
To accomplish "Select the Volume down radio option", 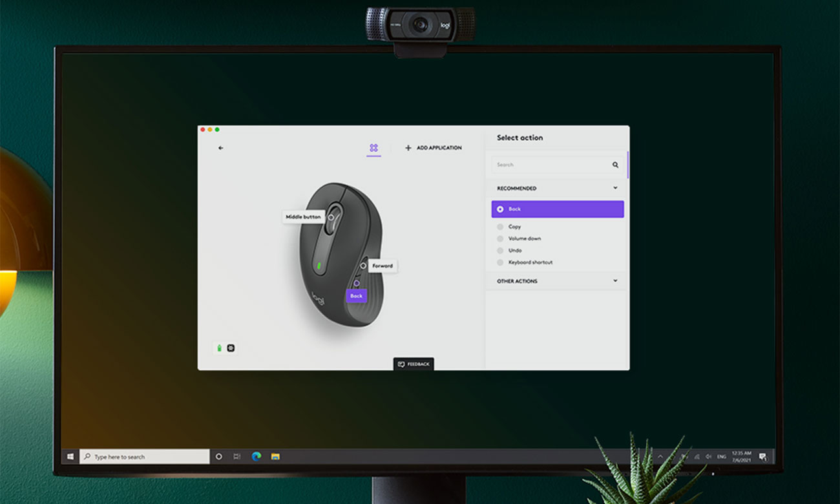I will (x=500, y=238).
